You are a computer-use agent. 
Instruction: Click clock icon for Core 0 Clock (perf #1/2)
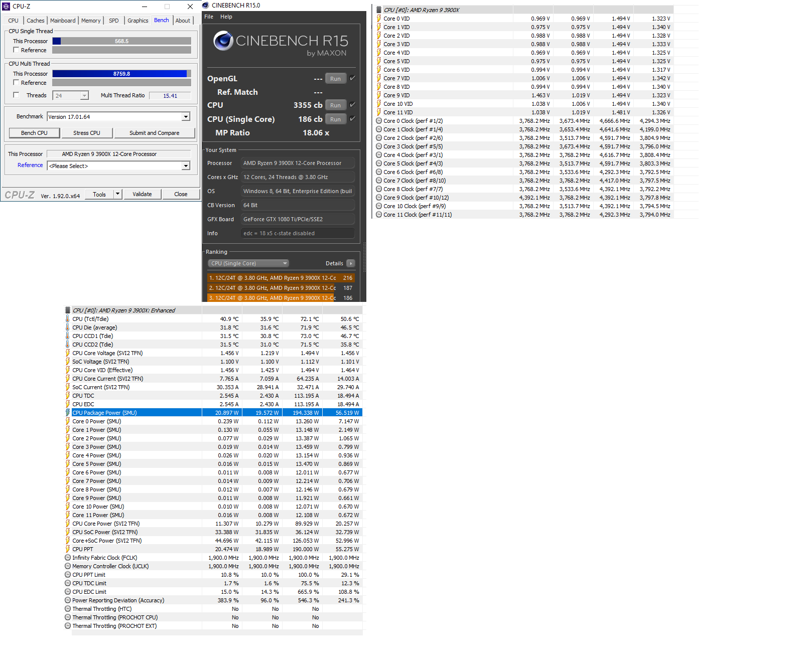379,120
